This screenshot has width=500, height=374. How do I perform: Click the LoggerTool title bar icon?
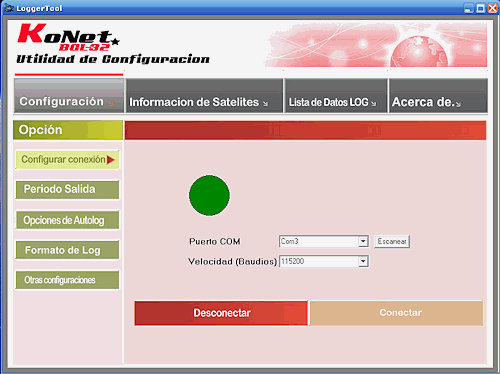point(9,8)
